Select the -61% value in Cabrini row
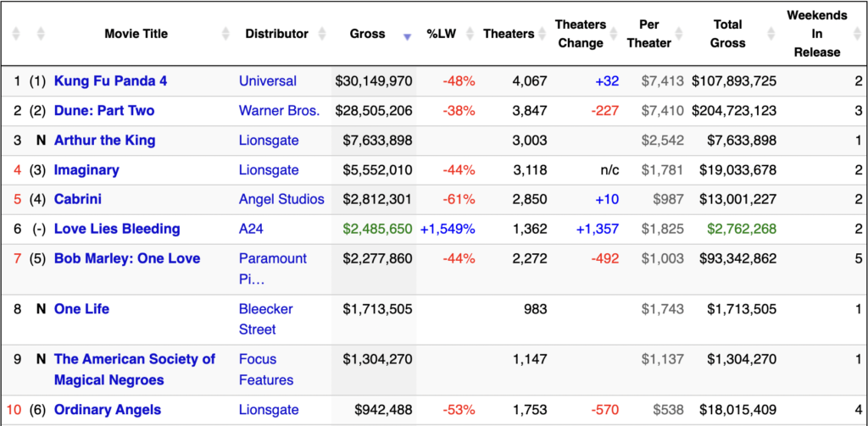868x426 pixels. click(x=459, y=199)
